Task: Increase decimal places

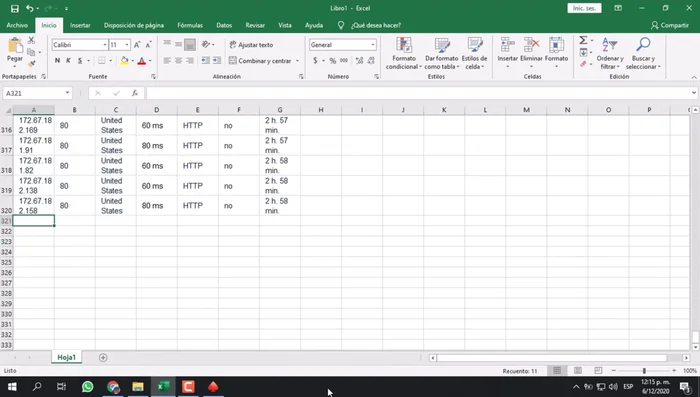Action: (x=359, y=61)
